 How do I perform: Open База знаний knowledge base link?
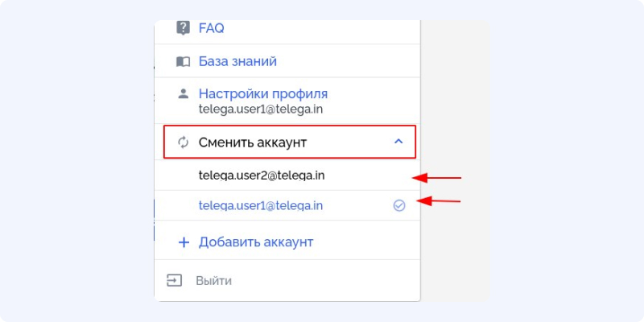[237, 62]
